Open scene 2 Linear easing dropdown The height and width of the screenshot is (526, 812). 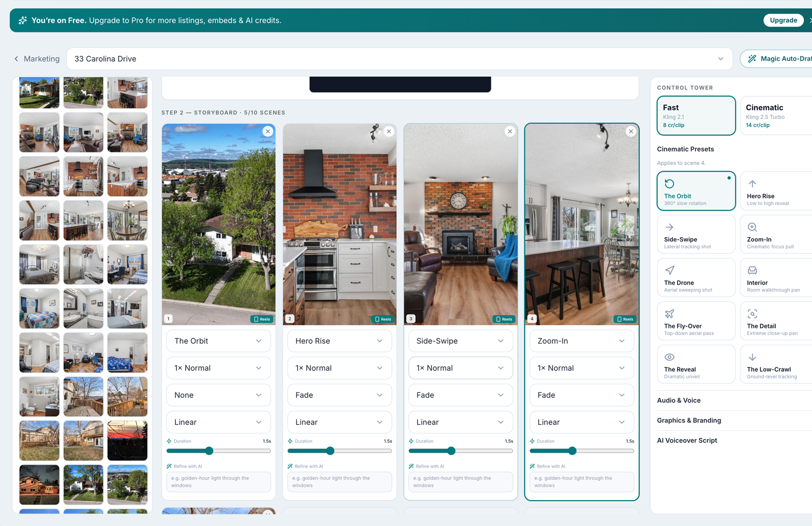point(339,422)
